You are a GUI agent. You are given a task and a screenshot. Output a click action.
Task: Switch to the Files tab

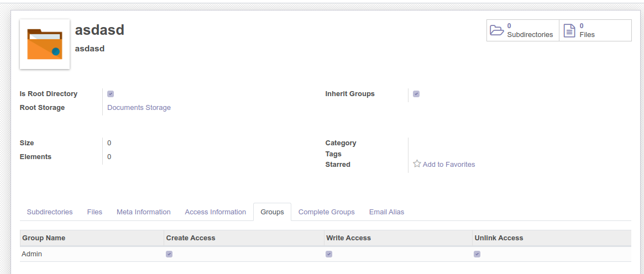tap(95, 212)
